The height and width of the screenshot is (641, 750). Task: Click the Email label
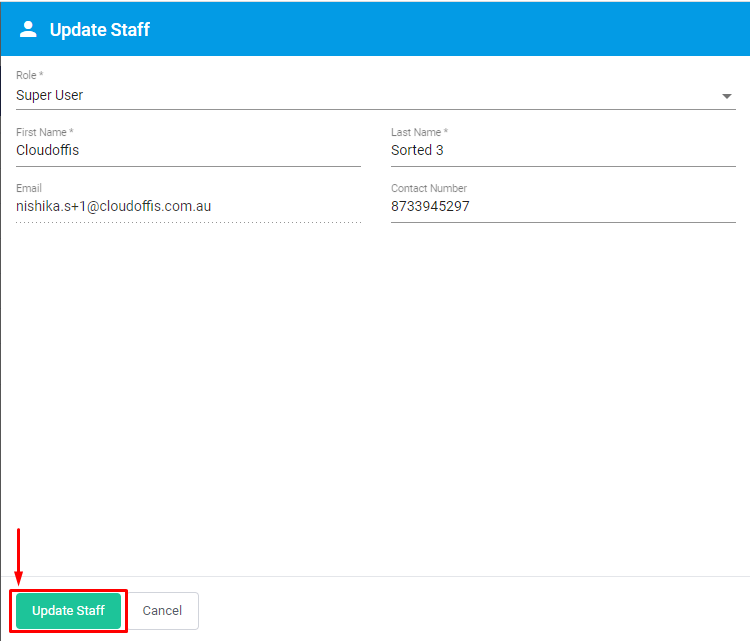coord(29,188)
